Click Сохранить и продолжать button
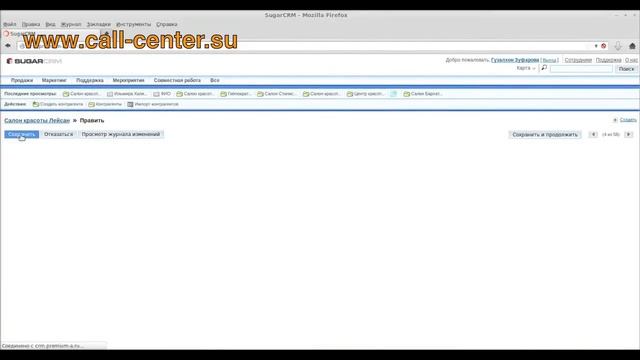 tap(545, 134)
